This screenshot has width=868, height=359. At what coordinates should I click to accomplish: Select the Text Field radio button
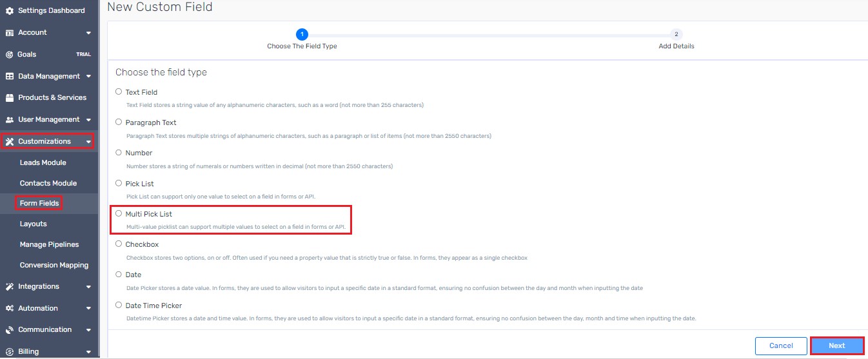[x=119, y=92]
